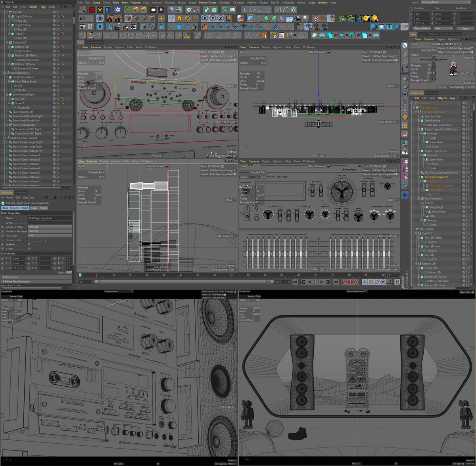Click the Display Color swatch
This screenshot has height=466, width=476.
click(35, 240)
